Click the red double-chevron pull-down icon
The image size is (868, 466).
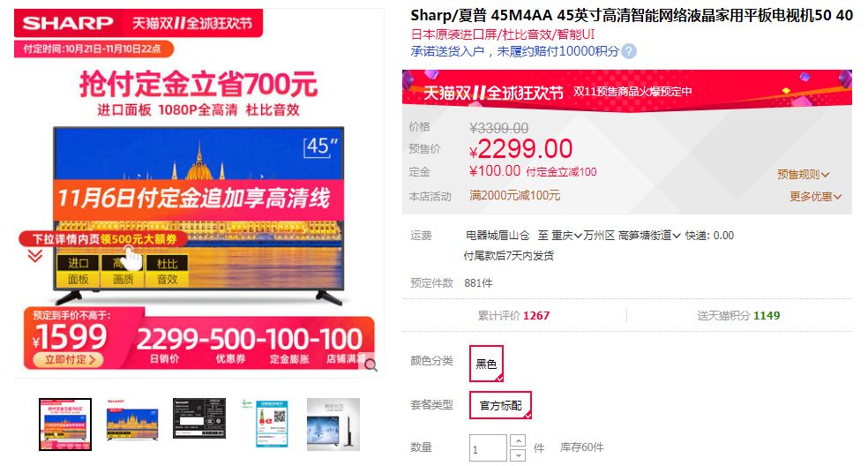35,255
